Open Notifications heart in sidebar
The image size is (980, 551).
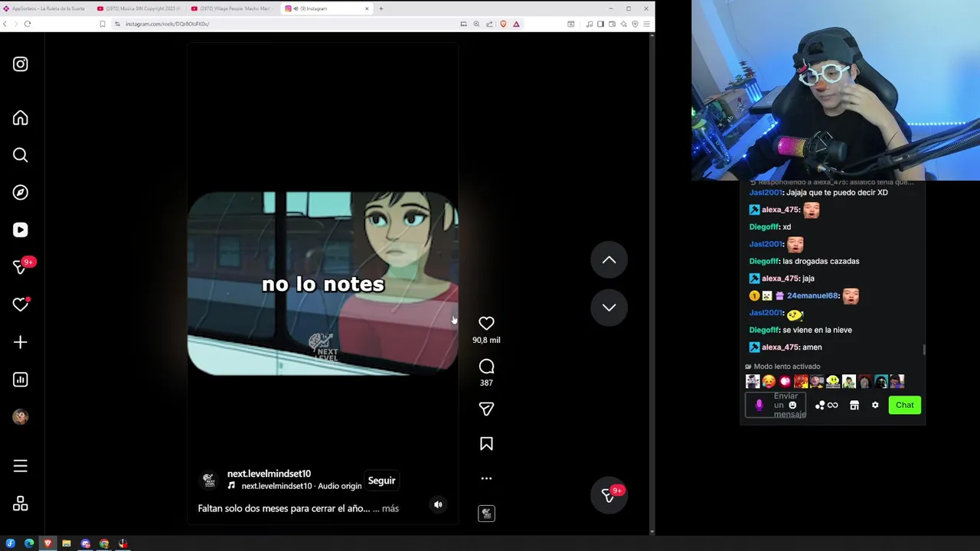tap(21, 305)
